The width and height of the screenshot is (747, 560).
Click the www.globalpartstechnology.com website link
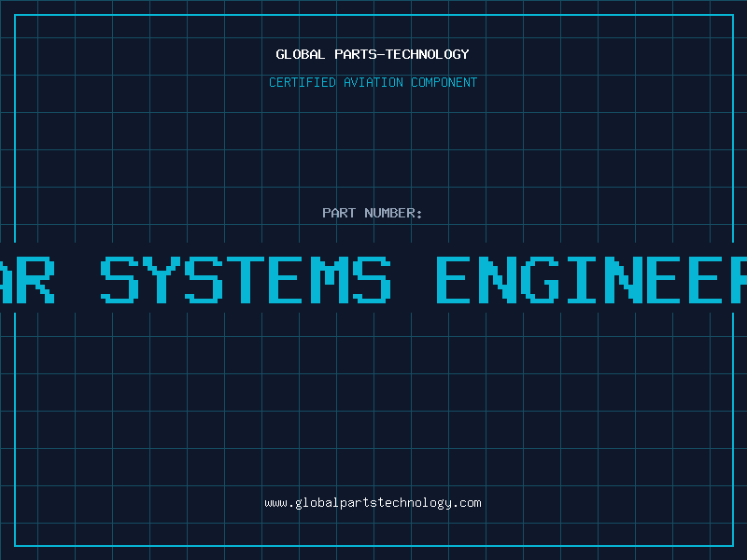[x=373, y=503]
